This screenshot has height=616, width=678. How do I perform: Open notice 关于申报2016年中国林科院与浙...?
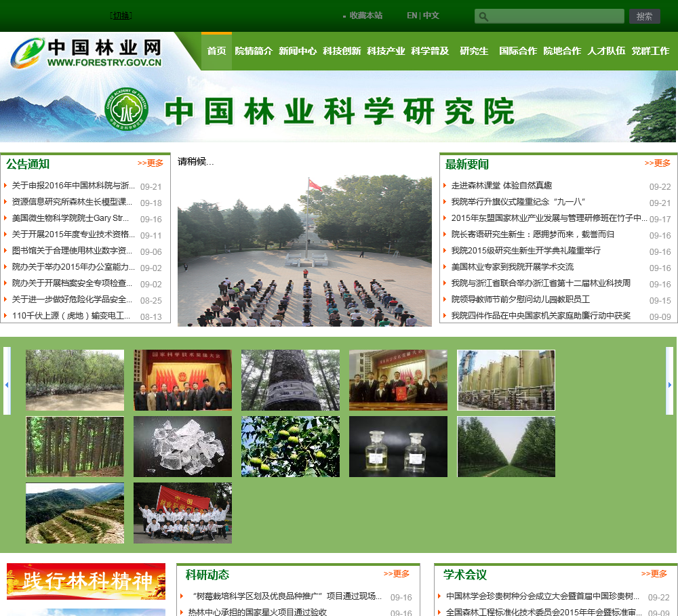tap(73, 186)
